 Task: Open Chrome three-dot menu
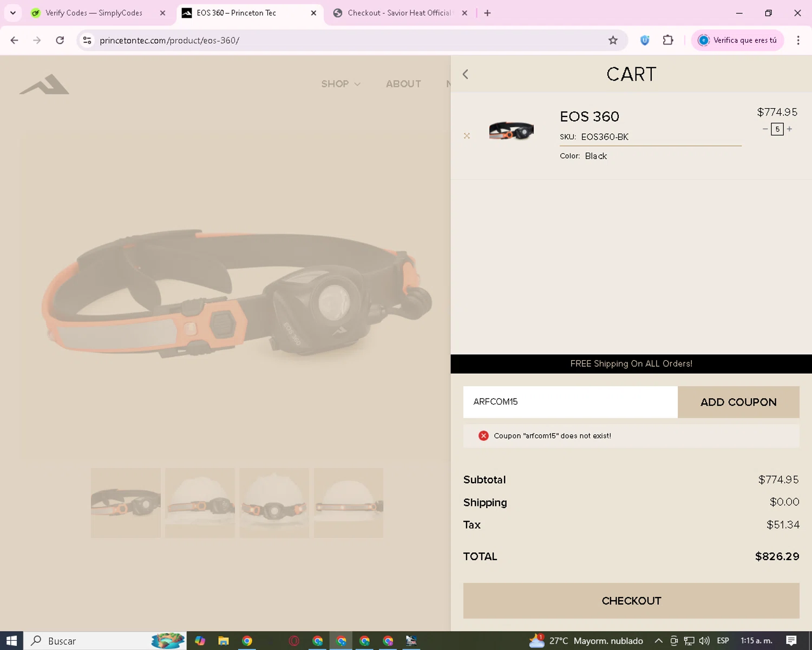click(x=798, y=40)
